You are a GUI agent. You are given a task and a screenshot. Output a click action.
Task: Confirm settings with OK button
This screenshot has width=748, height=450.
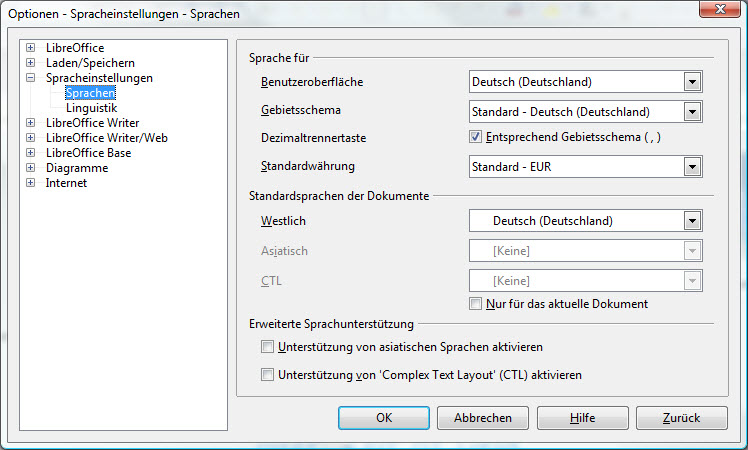[384, 418]
